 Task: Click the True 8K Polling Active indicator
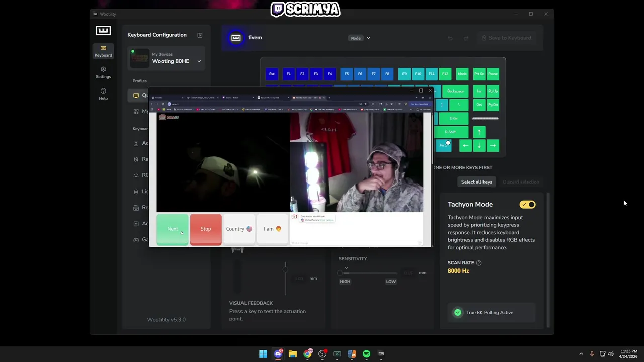tap(491, 312)
